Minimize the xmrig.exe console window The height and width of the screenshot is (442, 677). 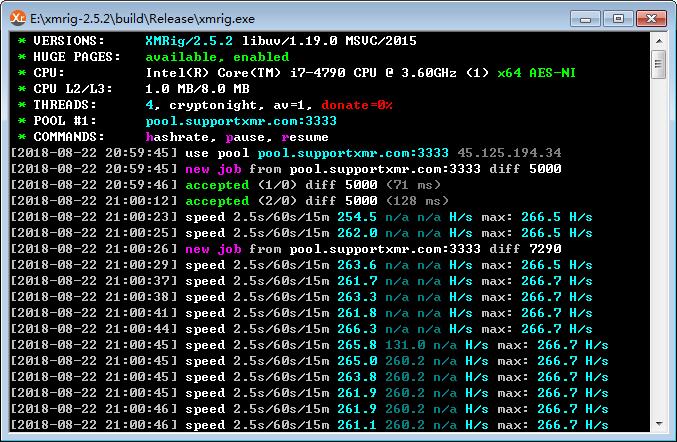pos(585,19)
